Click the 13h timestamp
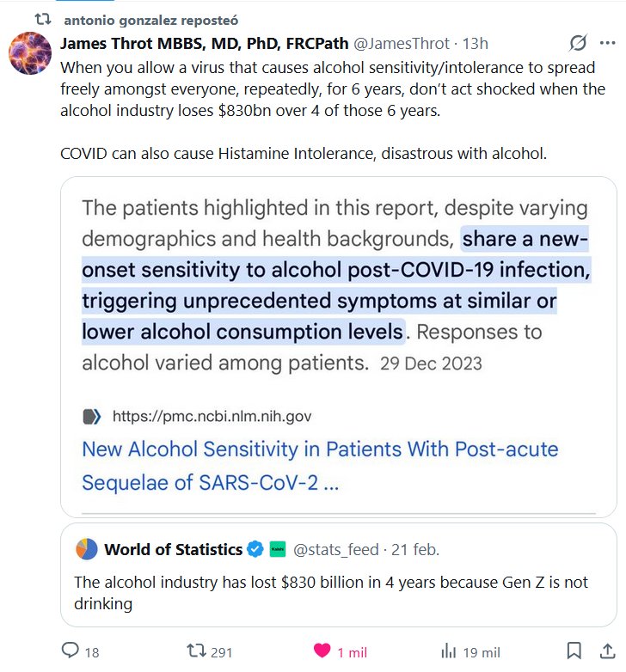This screenshot has width=626, height=672. tap(474, 43)
